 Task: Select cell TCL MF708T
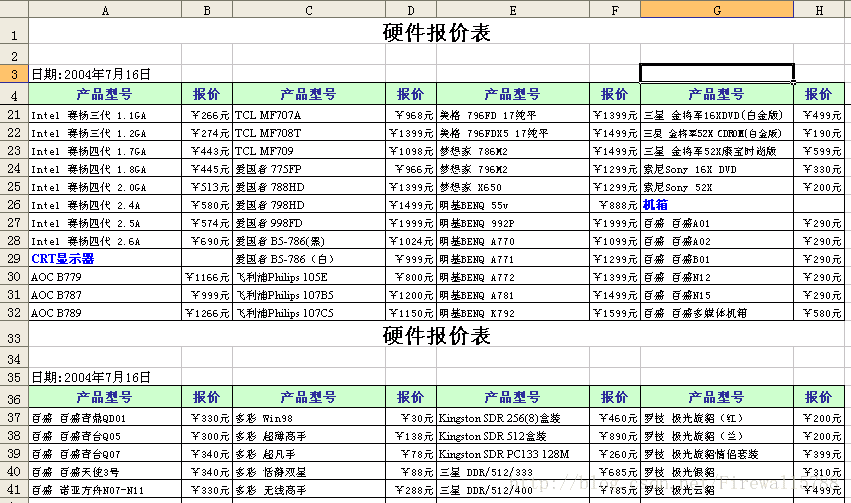click(x=309, y=132)
